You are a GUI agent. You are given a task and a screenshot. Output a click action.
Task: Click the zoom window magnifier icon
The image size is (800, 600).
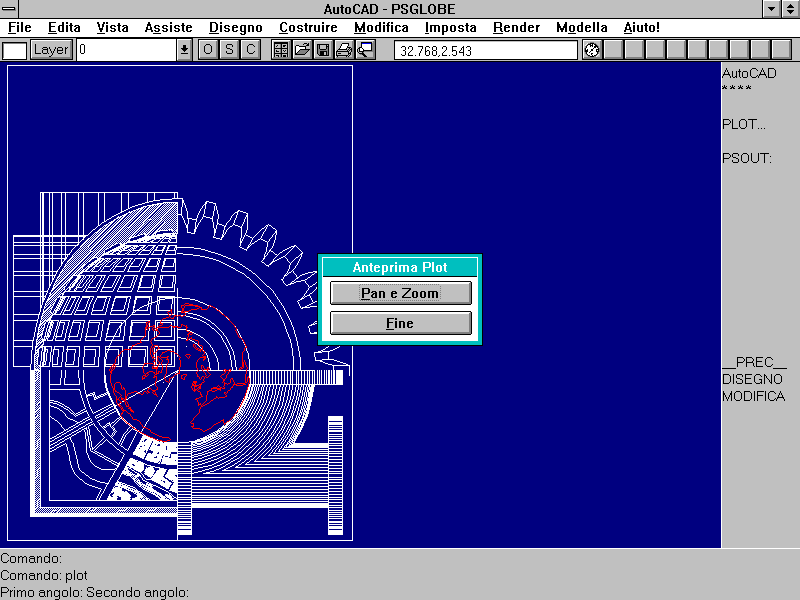tap(365, 50)
